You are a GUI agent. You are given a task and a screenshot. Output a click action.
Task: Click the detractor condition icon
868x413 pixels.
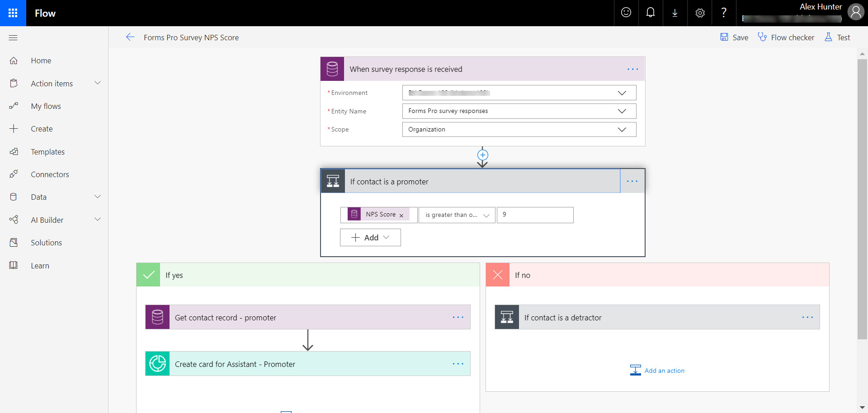507,317
